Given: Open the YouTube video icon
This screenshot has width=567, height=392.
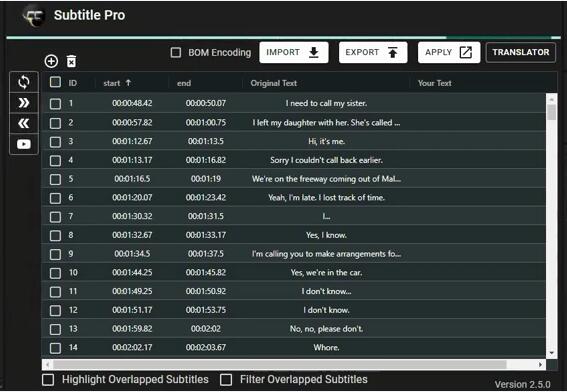Looking at the screenshot, I should tap(24, 144).
